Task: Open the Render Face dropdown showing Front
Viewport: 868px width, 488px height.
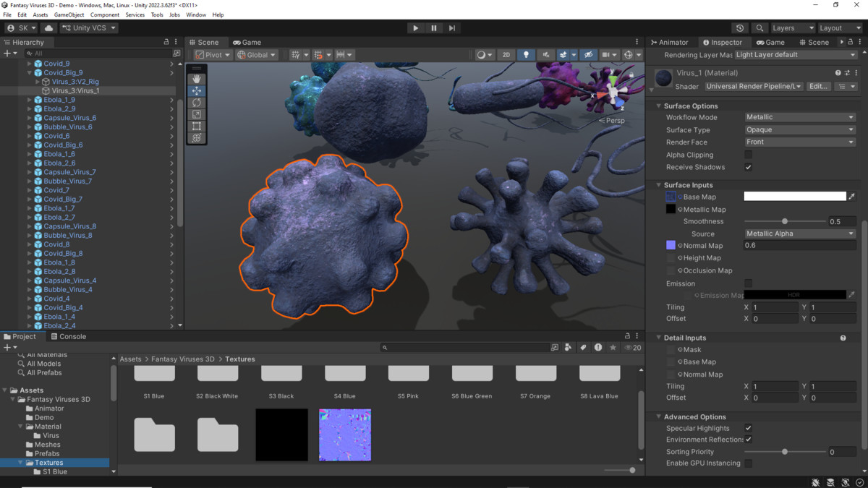Action: pyautogui.click(x=800, y=142)
